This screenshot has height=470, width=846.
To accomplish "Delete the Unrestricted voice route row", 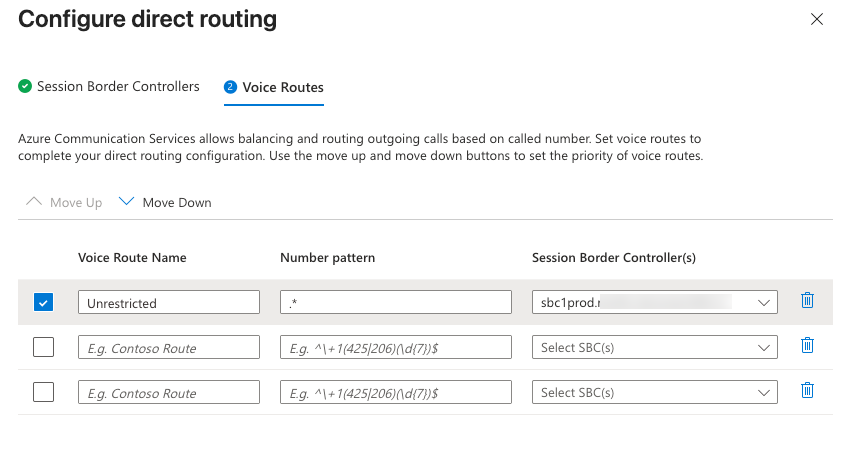I will (808, 301).
